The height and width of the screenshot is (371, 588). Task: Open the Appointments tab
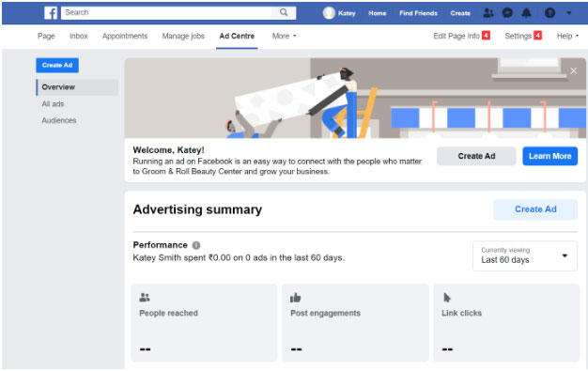[x=125, y=36]
